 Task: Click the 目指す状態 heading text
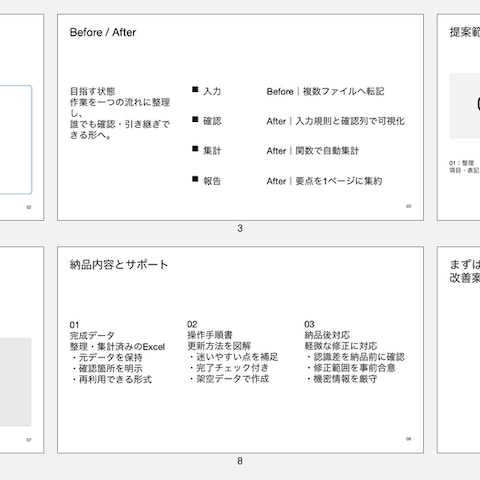[92, 91]
